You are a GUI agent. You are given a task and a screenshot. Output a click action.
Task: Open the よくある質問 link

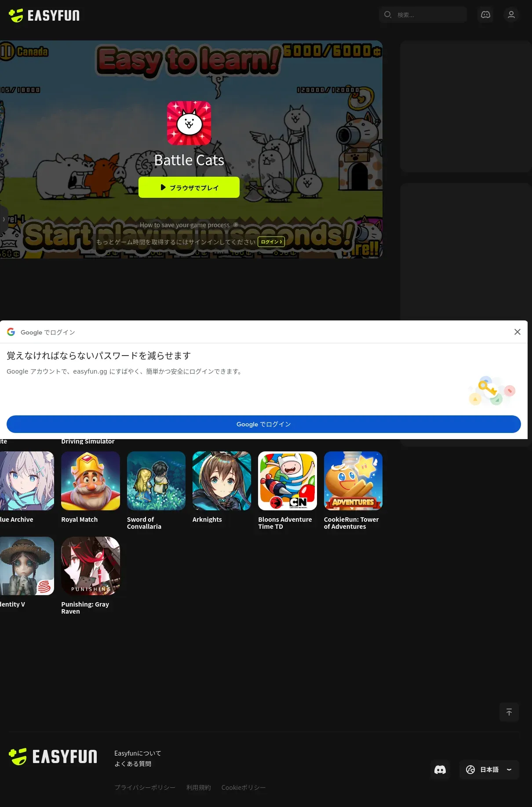coord(133,764)
